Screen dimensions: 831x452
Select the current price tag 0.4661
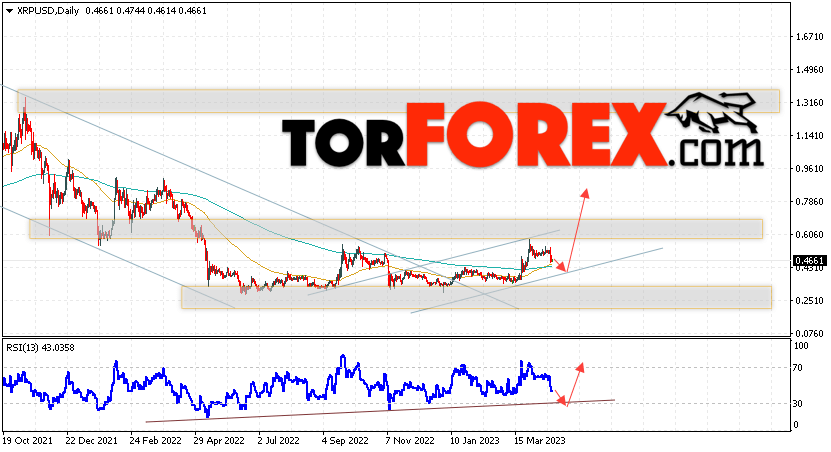coord(809,260)
